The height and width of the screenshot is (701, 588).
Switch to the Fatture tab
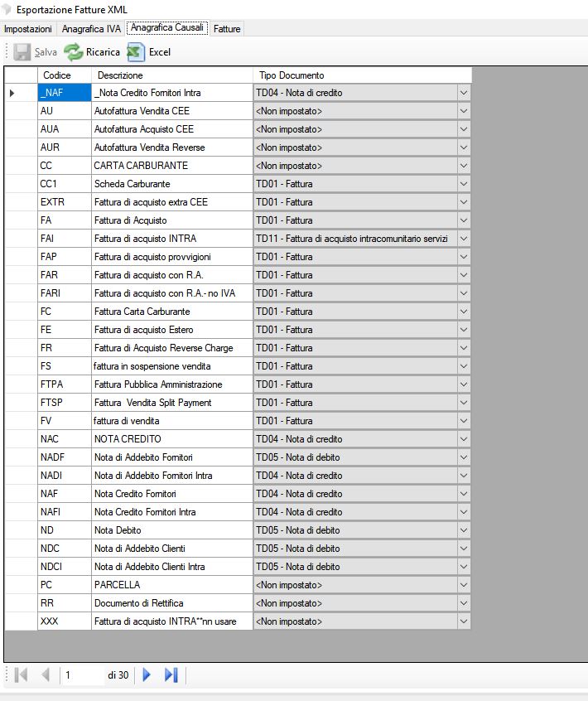tap(227, 29)
